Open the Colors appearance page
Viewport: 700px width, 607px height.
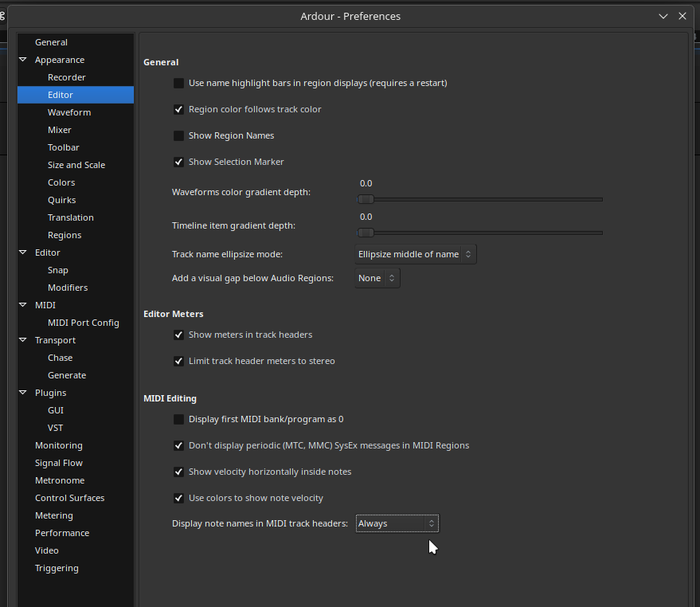click(x=61, y=182)
